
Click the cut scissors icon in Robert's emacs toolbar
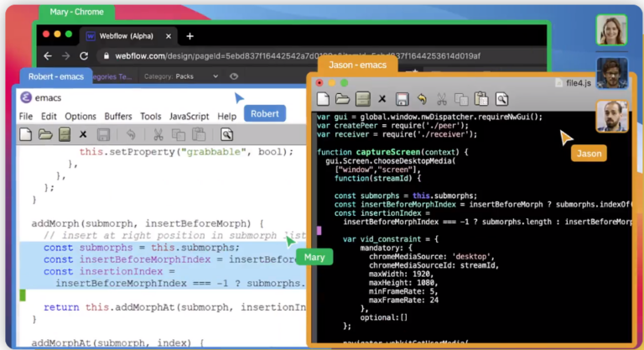pyautogui.click(x=157, y=134)
